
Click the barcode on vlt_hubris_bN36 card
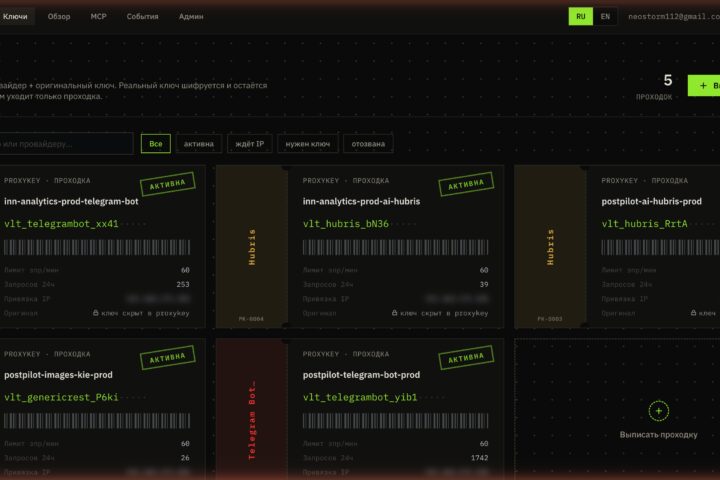pyautogui.click(x=395, y=247)
